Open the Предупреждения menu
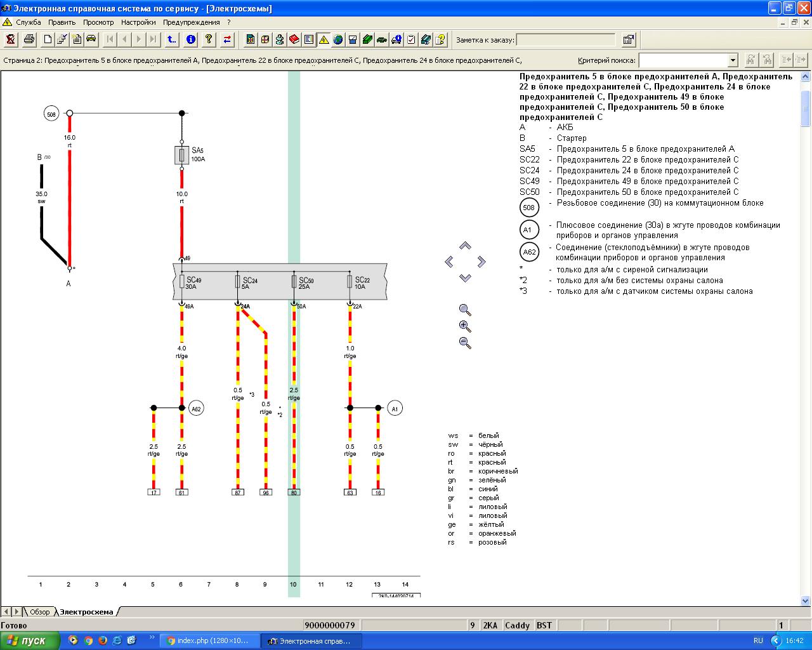 click(191, 22)
